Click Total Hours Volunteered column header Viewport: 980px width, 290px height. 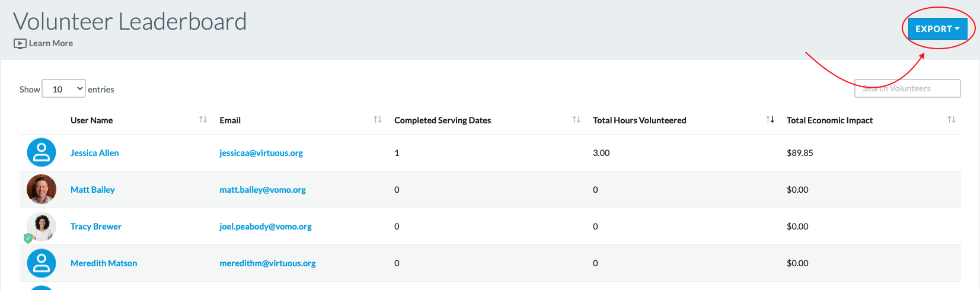pyautogui.click(x=639, y=120)
